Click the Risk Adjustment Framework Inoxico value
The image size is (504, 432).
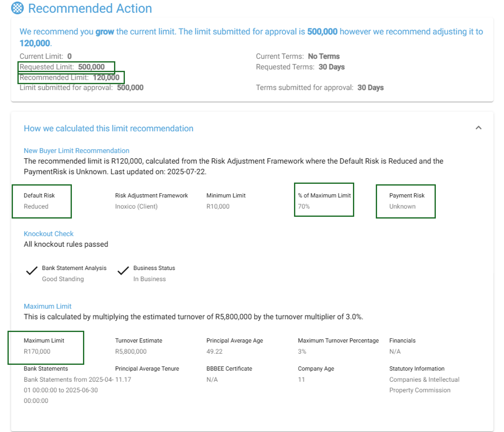[x=136, y=206]
